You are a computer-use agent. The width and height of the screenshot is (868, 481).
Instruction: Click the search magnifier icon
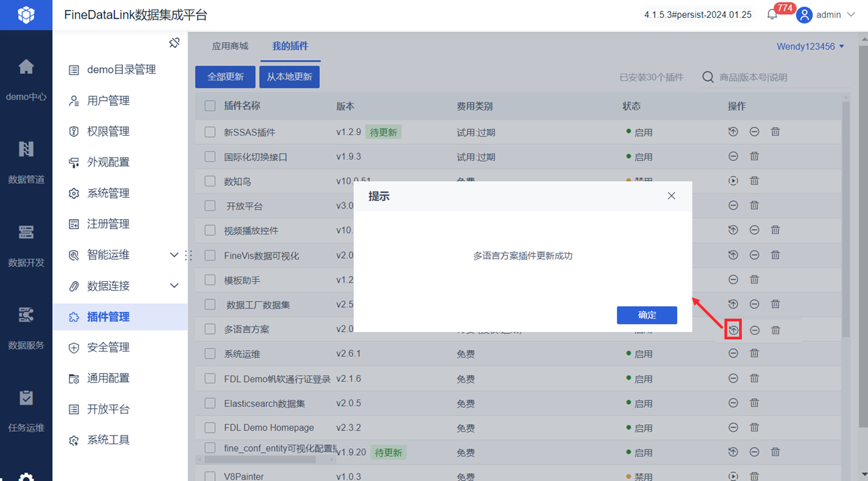tap(708, 77)
